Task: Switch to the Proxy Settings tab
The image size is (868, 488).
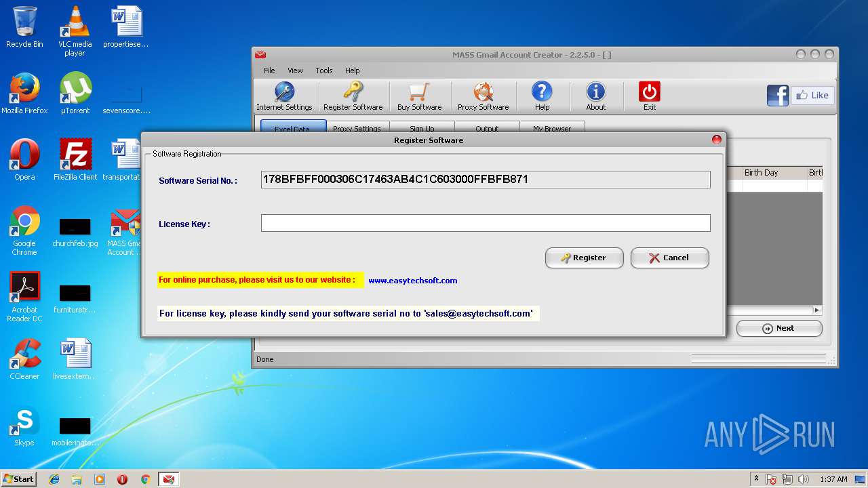Action: [x=357, y=127]
